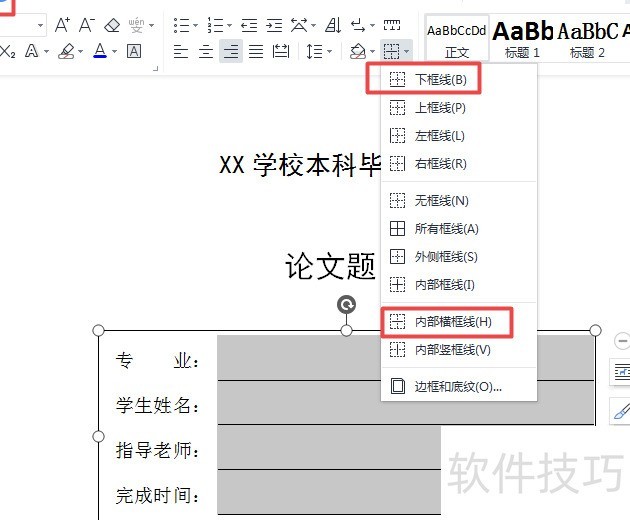This screenshot has width=630, height=520.
Task: Select 上框线(P) top border
Action: (x=459, y=108)
